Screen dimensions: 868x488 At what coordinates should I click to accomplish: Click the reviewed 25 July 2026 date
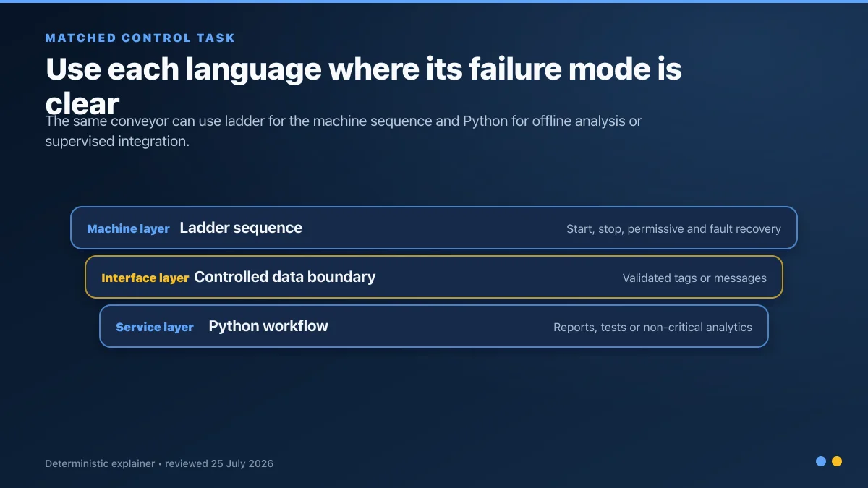(x=219, y=463)
